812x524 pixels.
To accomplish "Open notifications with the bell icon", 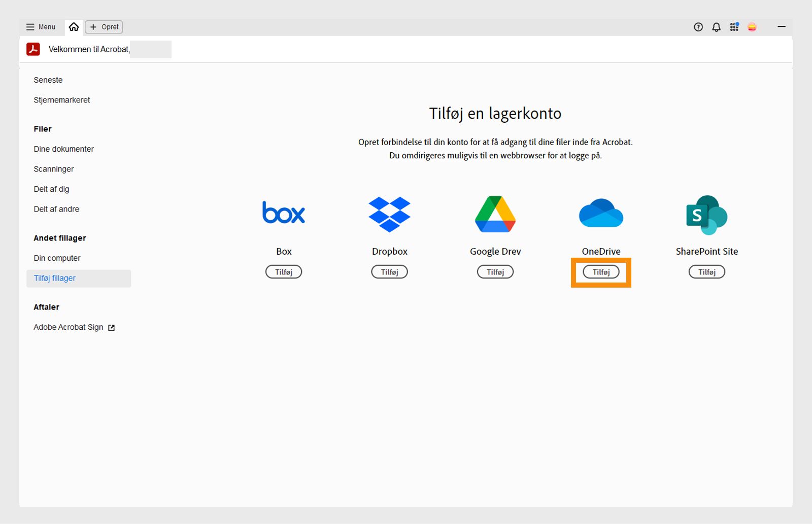I will click(x=716, y=27).
